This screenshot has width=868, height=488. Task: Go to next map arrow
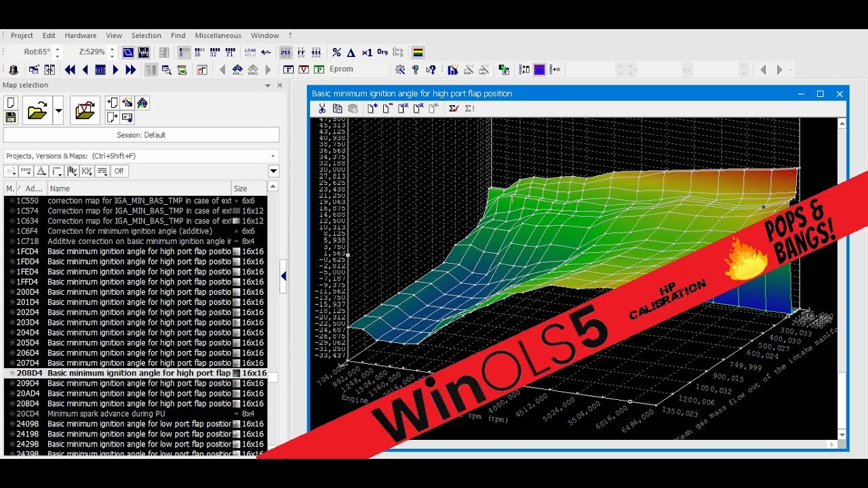tap(115, 69)
